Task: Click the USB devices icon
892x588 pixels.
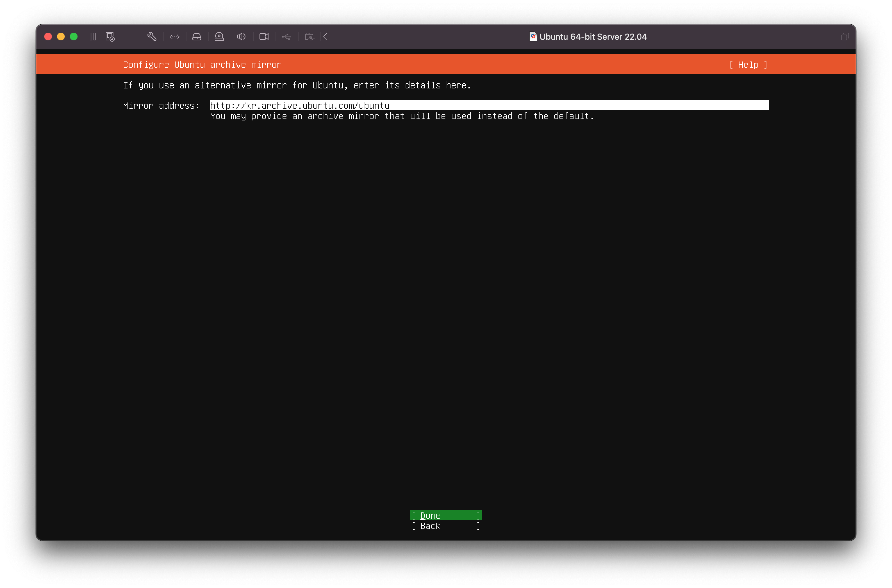Action: coord(286,37)
